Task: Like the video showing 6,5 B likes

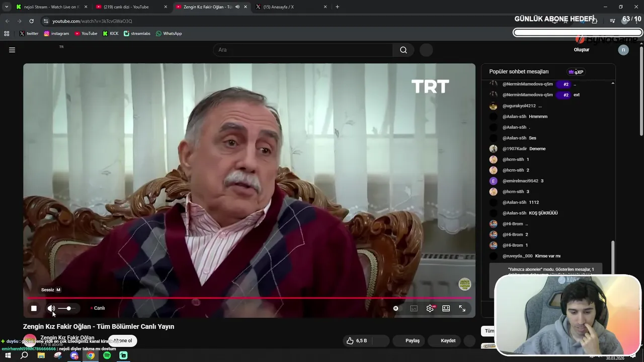Action: (358, 341)
